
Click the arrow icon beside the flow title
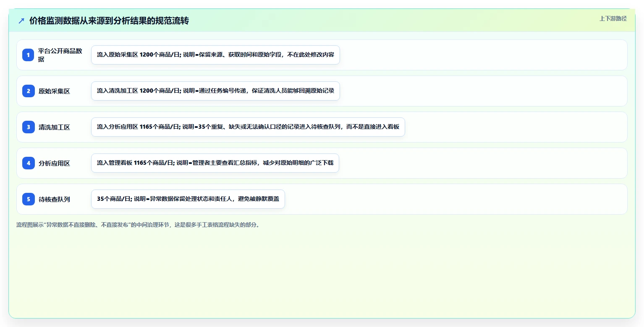click(21, 21)
